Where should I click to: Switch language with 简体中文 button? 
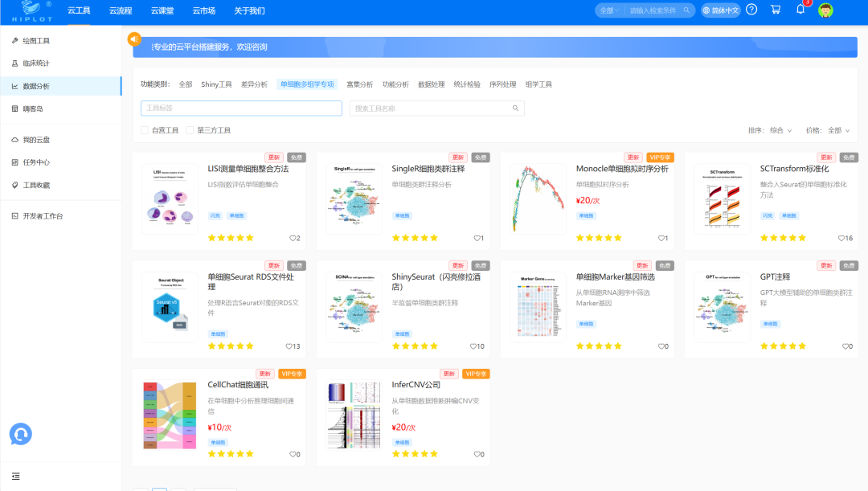click(x=720, y=10)
